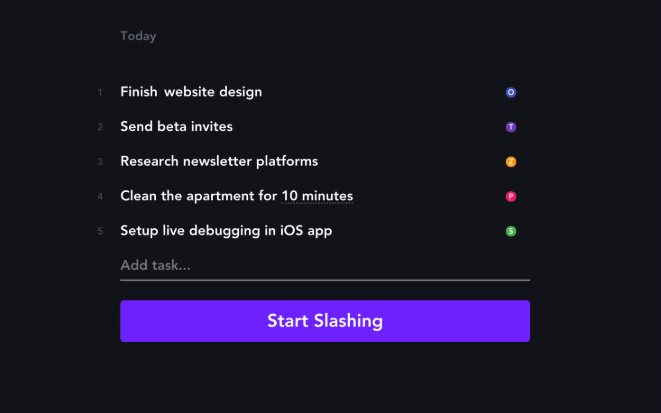Click task number 1 handle
Image resolution: width=661 pixels, height=413 pixels.
point(100,92)
